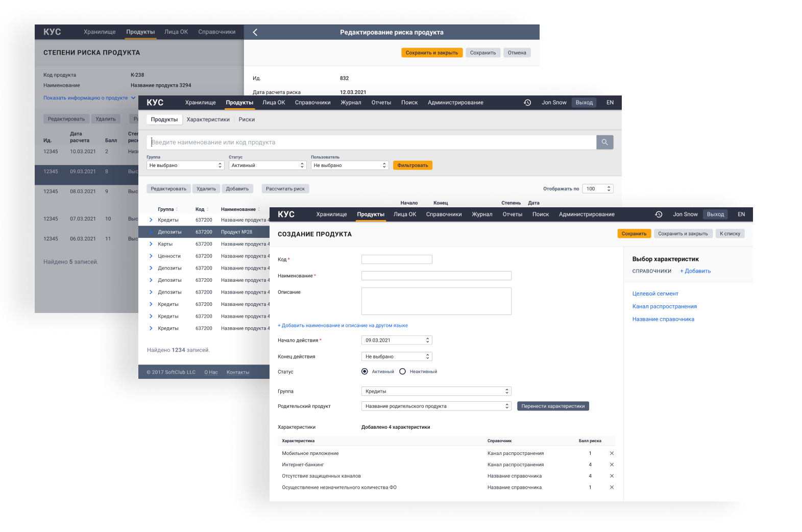Click the back arrow in risk editing header
Viewport: 802px width, 532px height.
point(255,32)
